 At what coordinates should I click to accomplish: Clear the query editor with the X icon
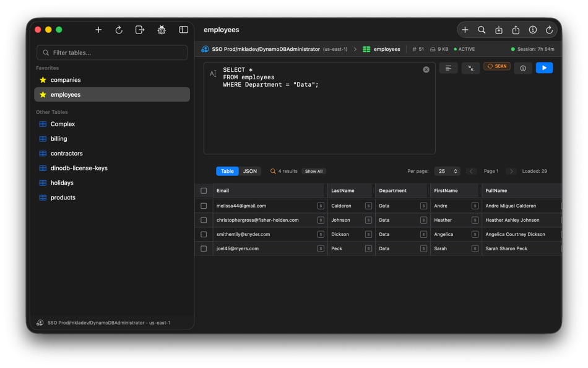(426, 69)
